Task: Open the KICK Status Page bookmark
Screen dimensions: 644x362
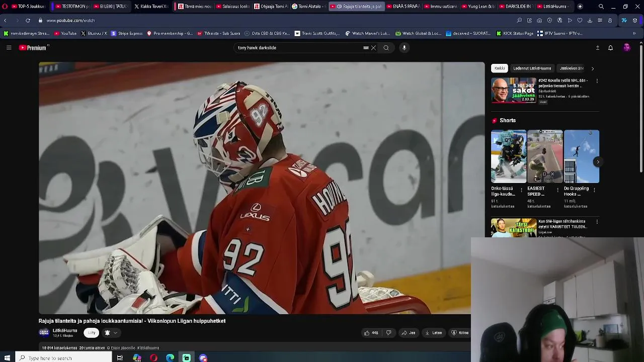Action: (515, 34)
